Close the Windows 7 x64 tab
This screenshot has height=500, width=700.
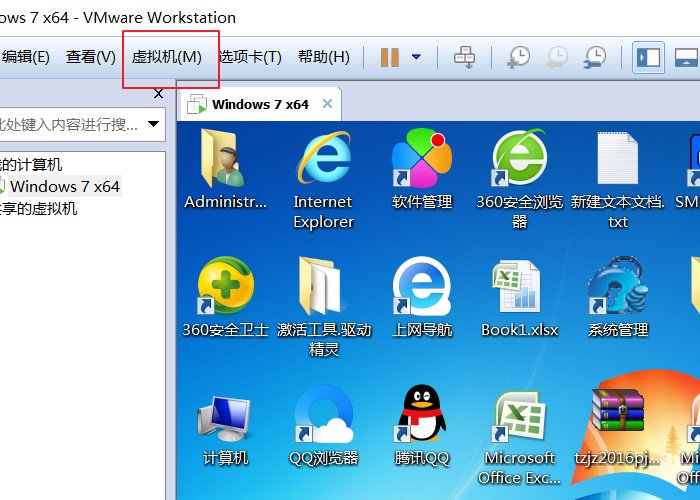[x=327, y=104]
